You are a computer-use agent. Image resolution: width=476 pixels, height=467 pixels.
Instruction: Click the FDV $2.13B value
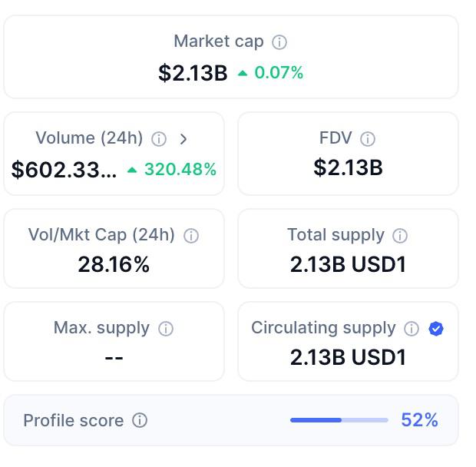click(349, 167)
